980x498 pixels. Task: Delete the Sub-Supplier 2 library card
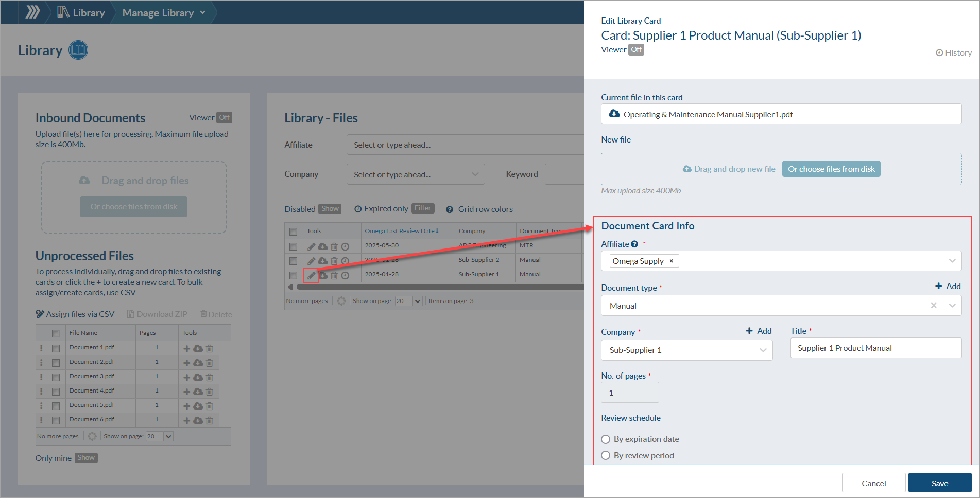(x=334, y=261)
